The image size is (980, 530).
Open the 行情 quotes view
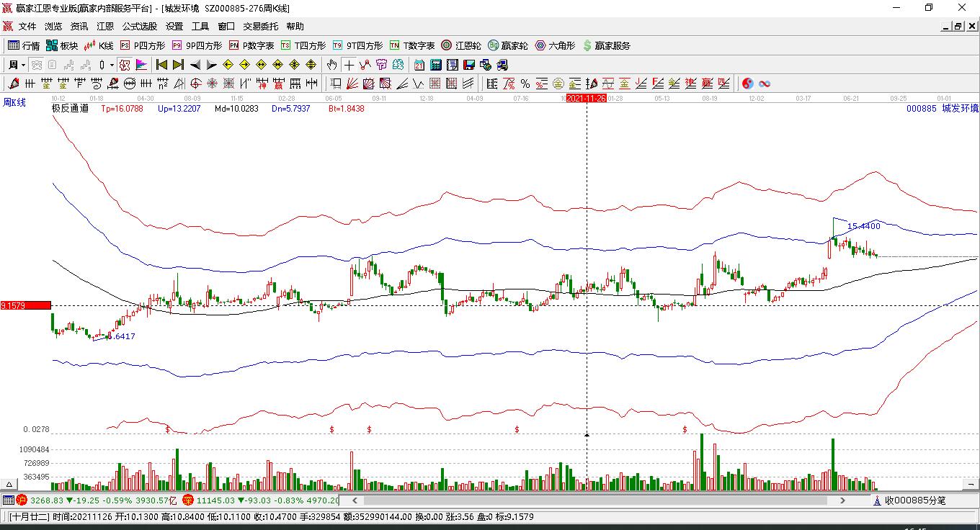(x=24, y=45)
